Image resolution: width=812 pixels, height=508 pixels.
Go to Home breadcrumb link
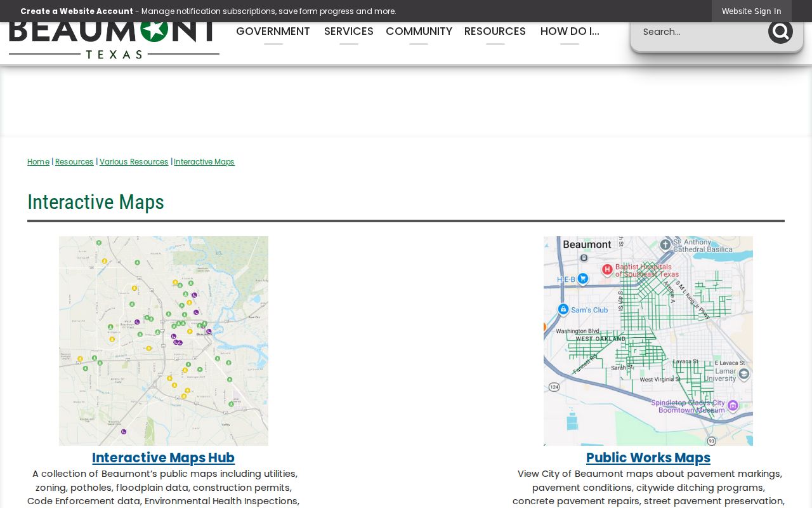(x=38, y=162)
